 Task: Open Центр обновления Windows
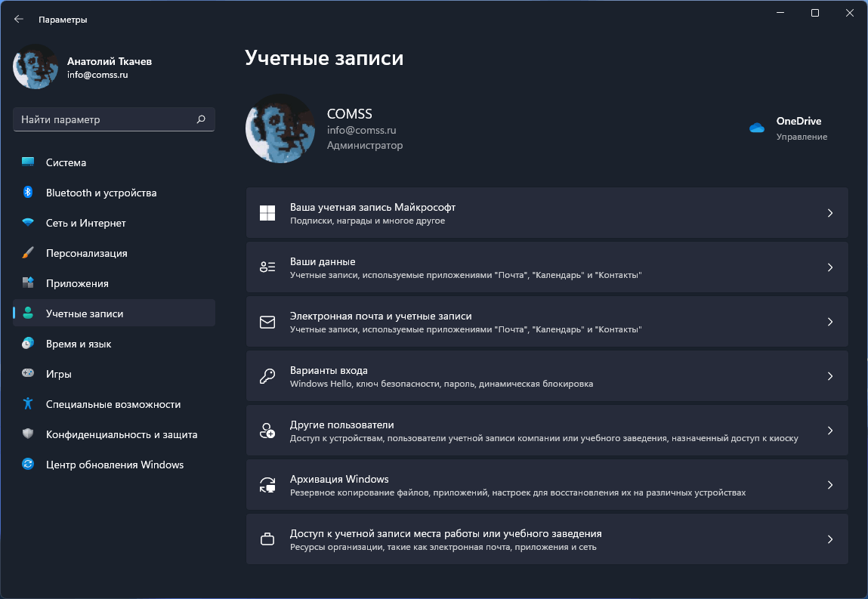[114, 465]
